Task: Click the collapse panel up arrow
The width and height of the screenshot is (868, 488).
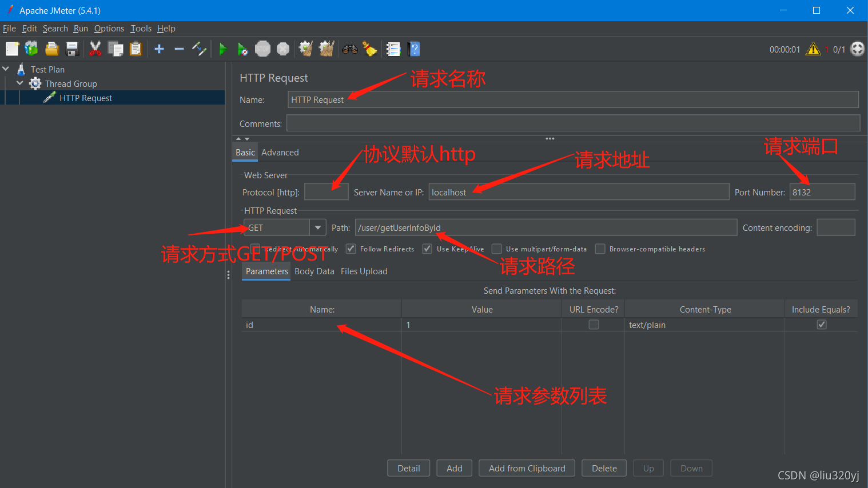Action: click(x=239, y=139)
